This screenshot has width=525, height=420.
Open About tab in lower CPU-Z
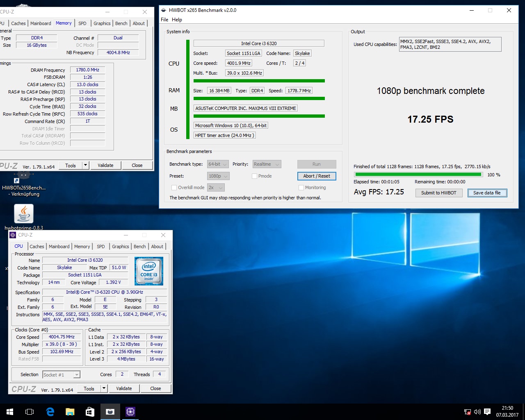coord(157,247)
